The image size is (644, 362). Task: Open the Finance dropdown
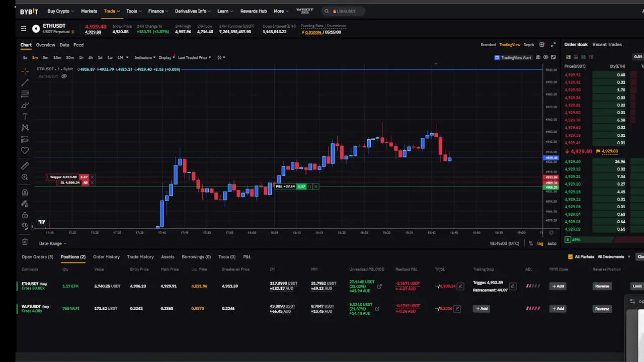tap(158, 11)
